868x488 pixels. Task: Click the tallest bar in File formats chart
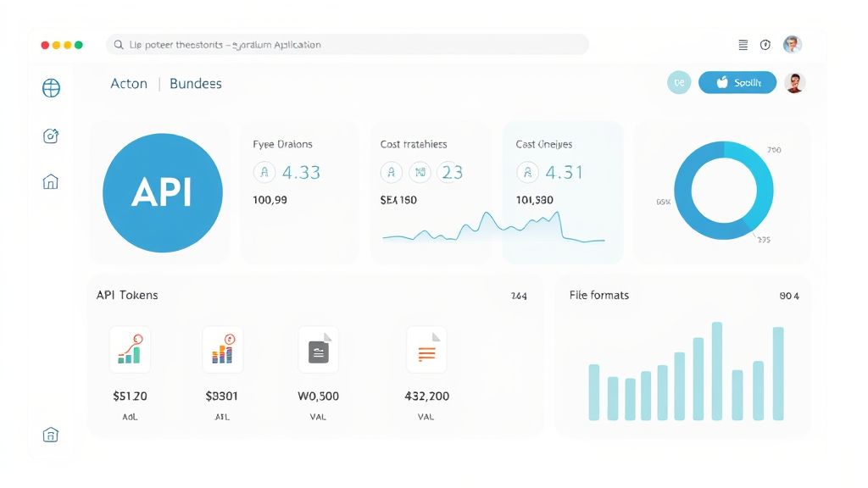pyautogui.click(x=717, y=371)
